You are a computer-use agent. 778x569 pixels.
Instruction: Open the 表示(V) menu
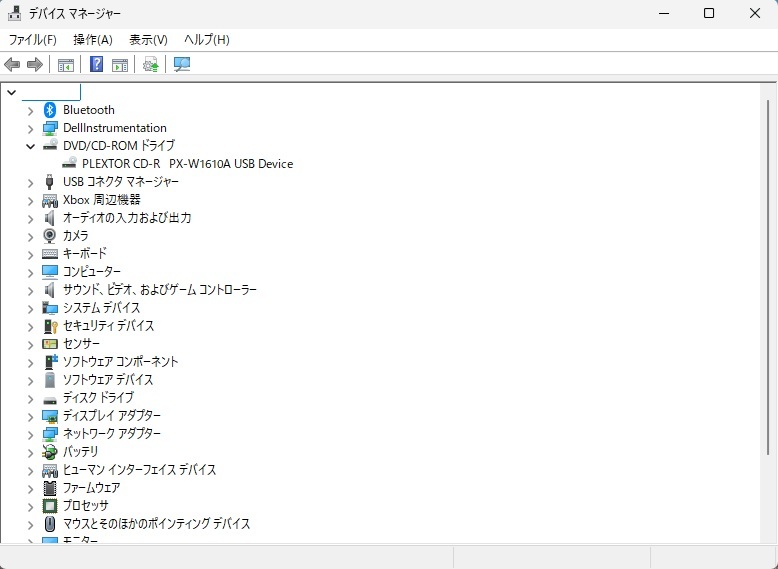tap(148, 40)
